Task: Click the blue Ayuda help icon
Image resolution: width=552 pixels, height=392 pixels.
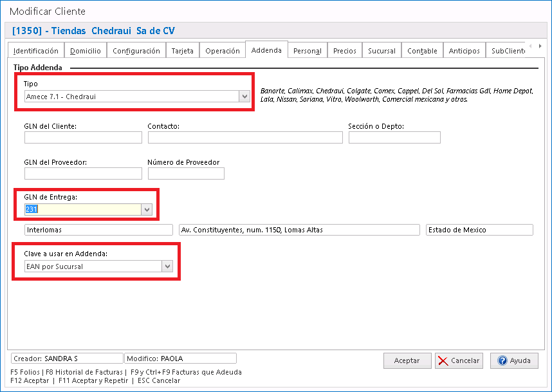Action: 502,360
